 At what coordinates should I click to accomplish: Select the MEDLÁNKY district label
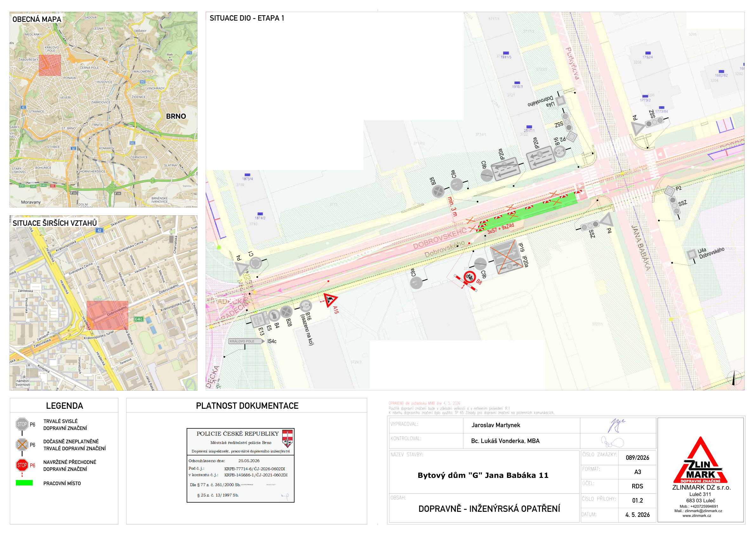33,34
